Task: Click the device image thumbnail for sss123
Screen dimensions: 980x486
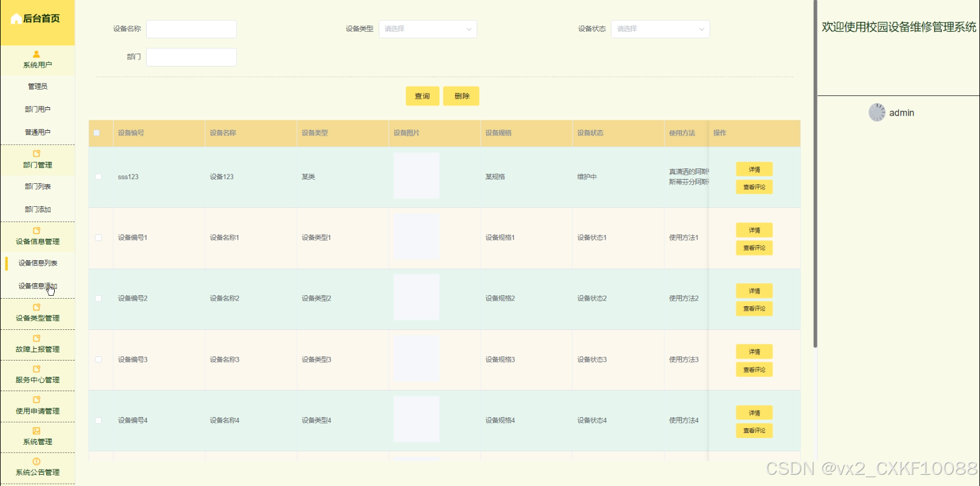Action: coord(416,176)
